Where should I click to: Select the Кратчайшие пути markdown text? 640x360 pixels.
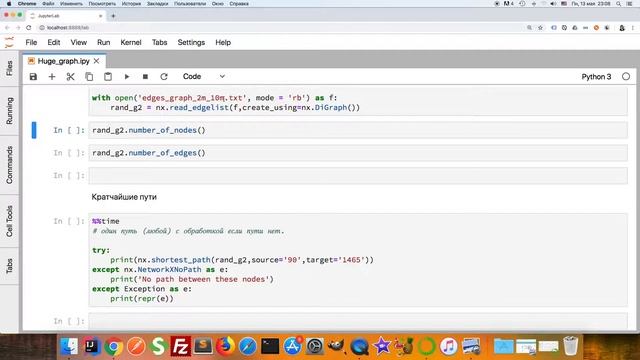pos(124,197)
